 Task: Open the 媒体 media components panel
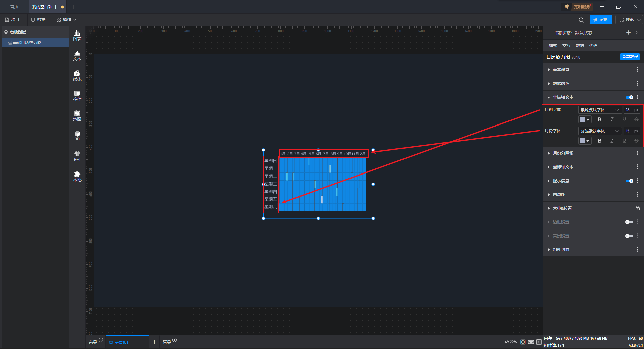(77, 76)
